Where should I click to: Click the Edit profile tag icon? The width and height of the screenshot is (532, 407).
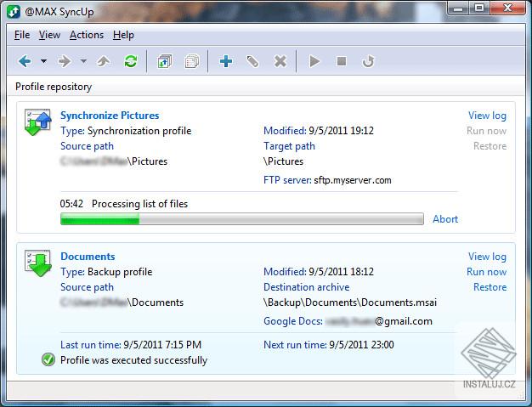(x=252, y=61)
